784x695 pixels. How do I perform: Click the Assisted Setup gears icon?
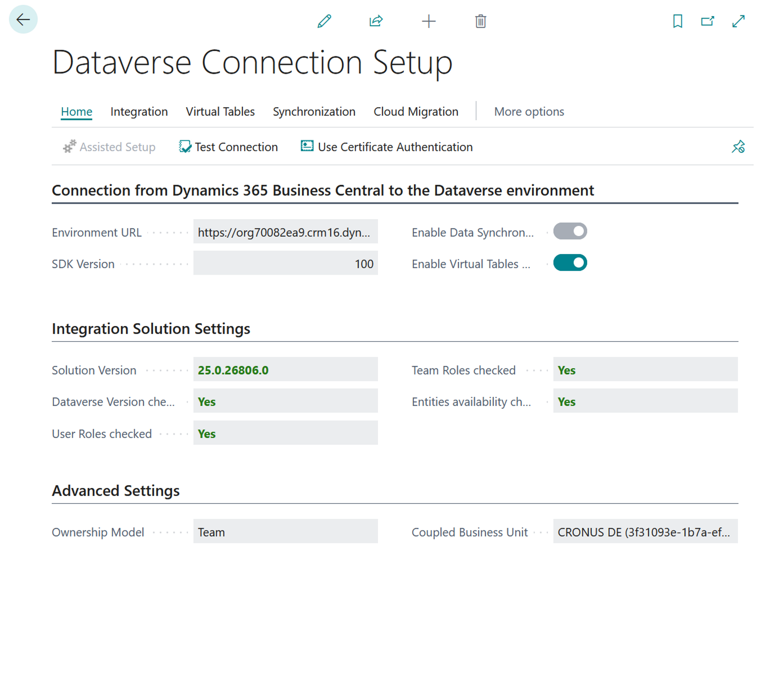click(x=69, y=147)
